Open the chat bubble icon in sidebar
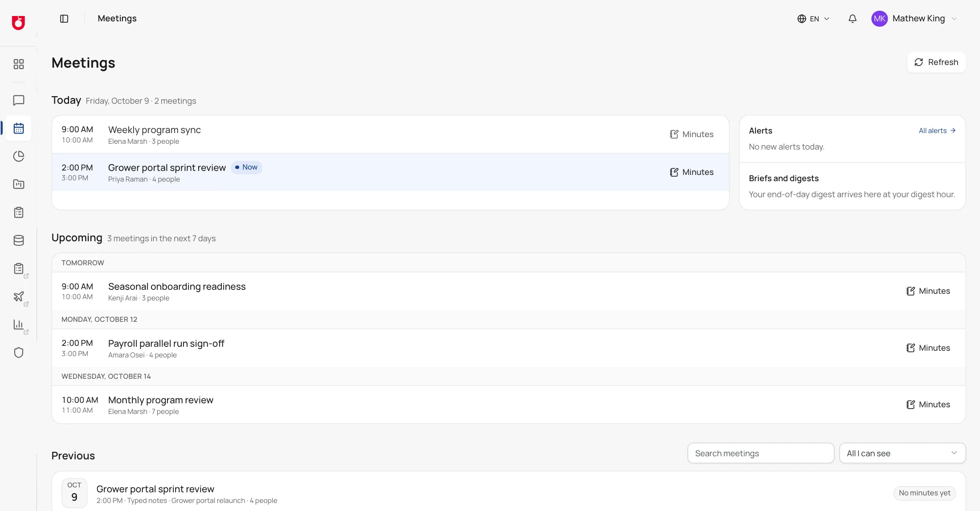This screenshot has width=980, height=511. pyautogui.click(x=19, y=100)
